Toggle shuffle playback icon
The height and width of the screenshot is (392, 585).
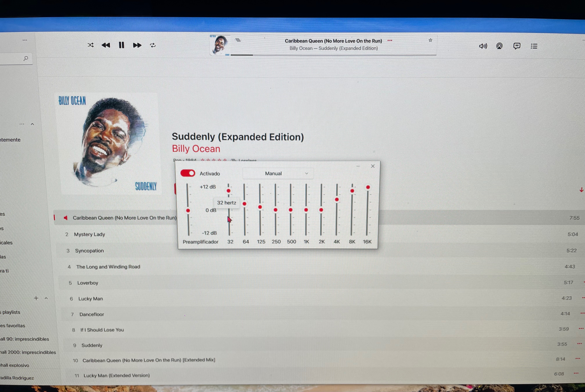[90, 45]
